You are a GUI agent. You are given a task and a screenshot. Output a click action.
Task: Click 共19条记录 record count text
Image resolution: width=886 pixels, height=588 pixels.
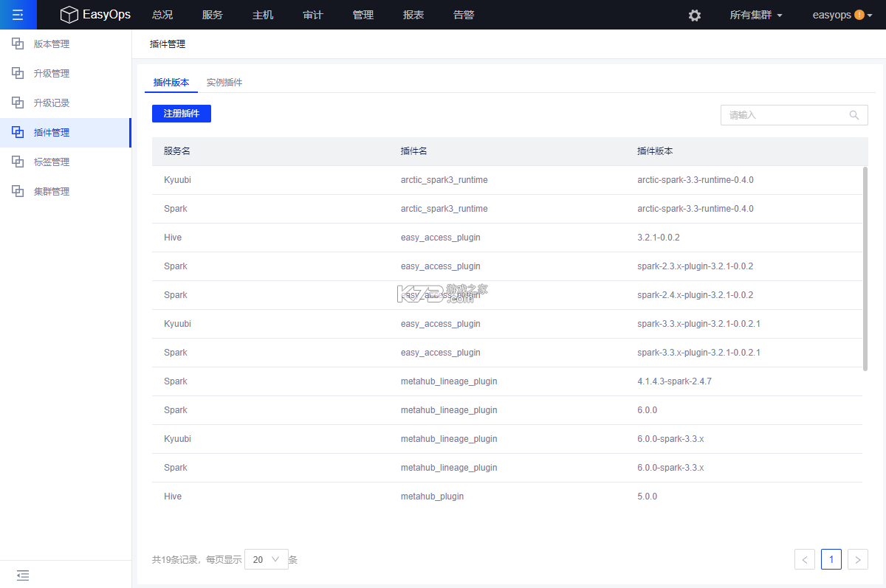[x=175, y=560]
